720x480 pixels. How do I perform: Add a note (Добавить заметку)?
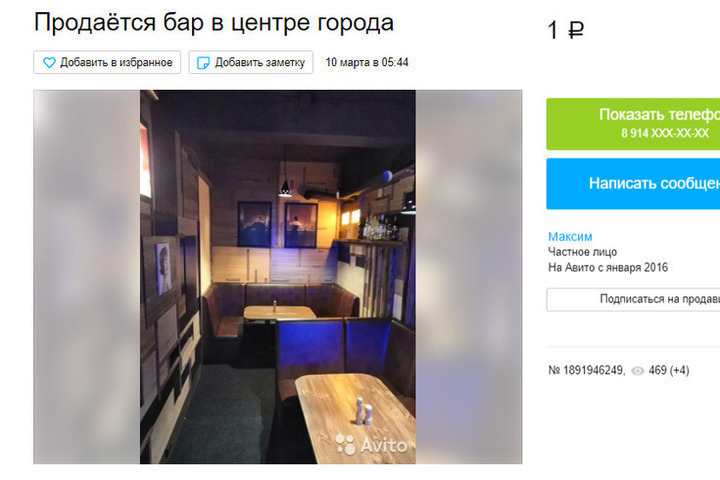251,62
